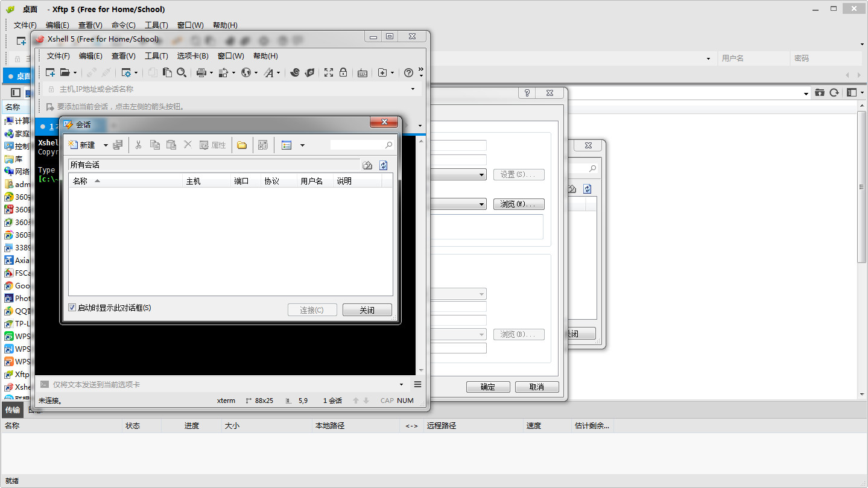
Task: Click new folder icon in Xftp remote pane
Action: (819, 92)
